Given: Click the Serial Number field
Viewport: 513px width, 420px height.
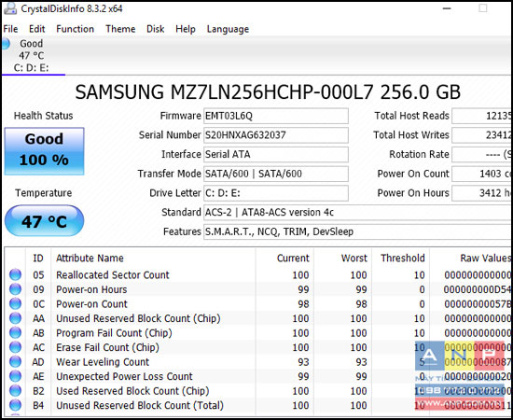Looking at the screenshot, I should pos(276,135).
